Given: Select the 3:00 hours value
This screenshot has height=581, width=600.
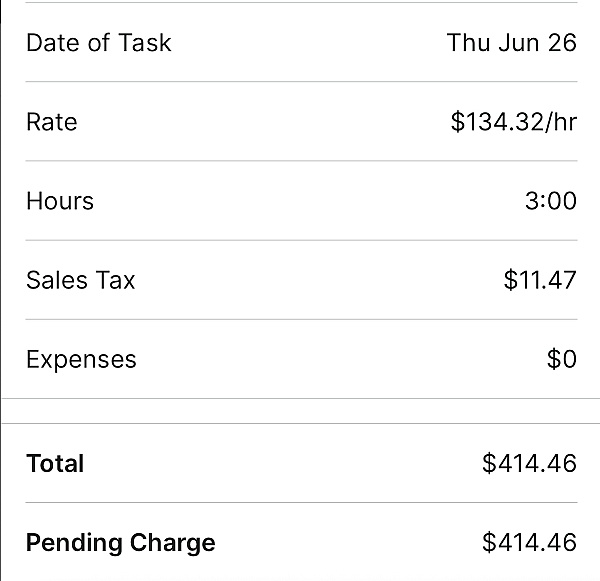Looking at the screenshot, I should pyautogui.click(x=550, y=201).
